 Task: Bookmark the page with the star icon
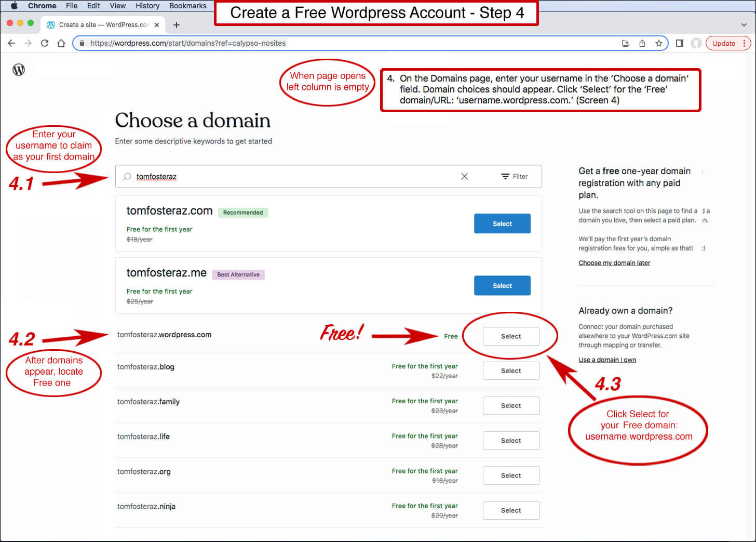[658, 43]
